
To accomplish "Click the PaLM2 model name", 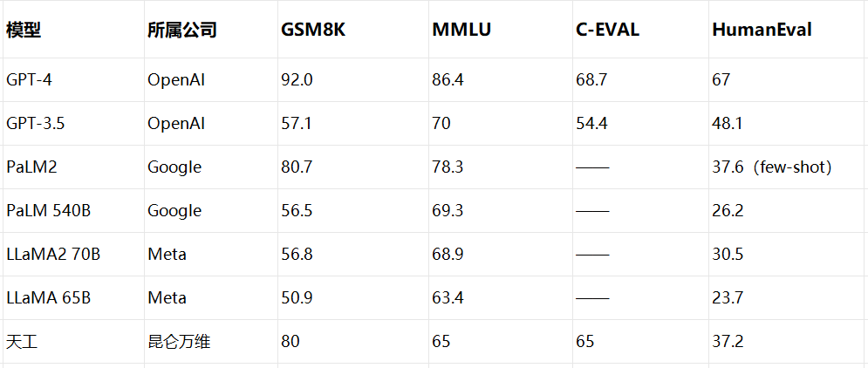I will 31,167.
